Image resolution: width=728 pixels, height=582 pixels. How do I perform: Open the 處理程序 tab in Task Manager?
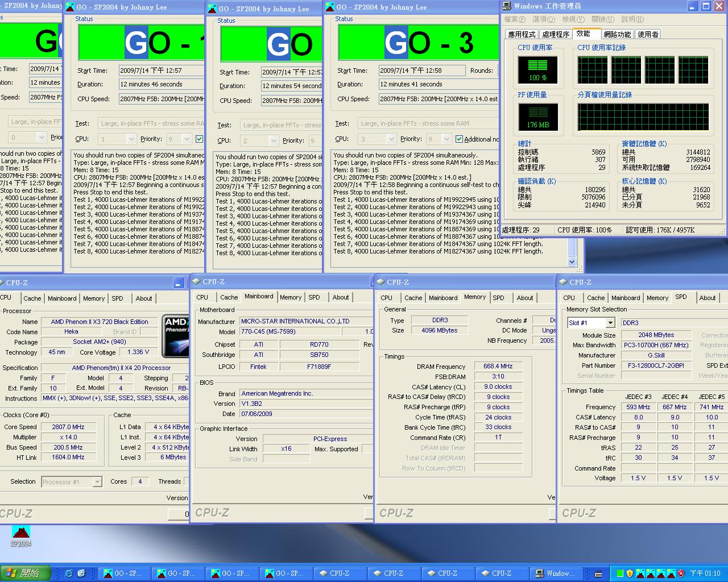[x=556, y=34]
